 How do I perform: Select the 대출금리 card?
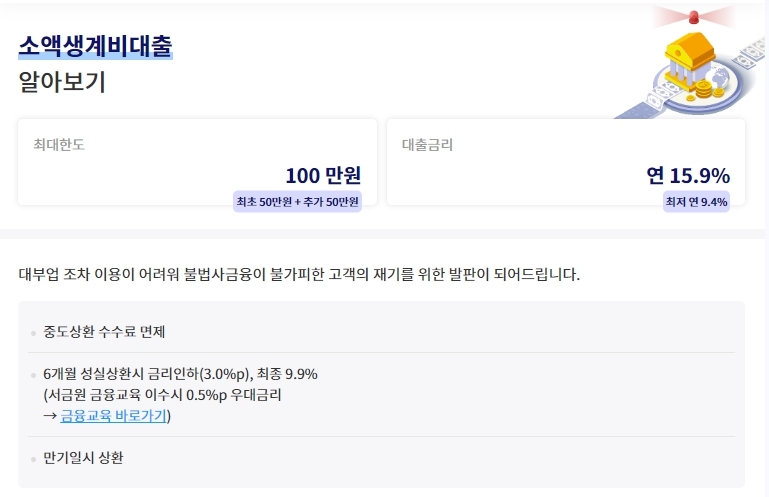tap(566, 162)
